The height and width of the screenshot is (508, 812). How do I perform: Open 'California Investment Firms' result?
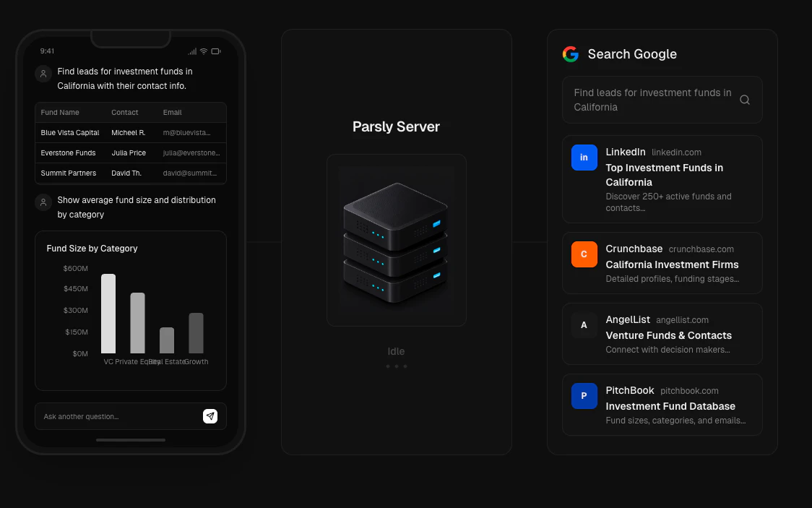coord(672,264)
